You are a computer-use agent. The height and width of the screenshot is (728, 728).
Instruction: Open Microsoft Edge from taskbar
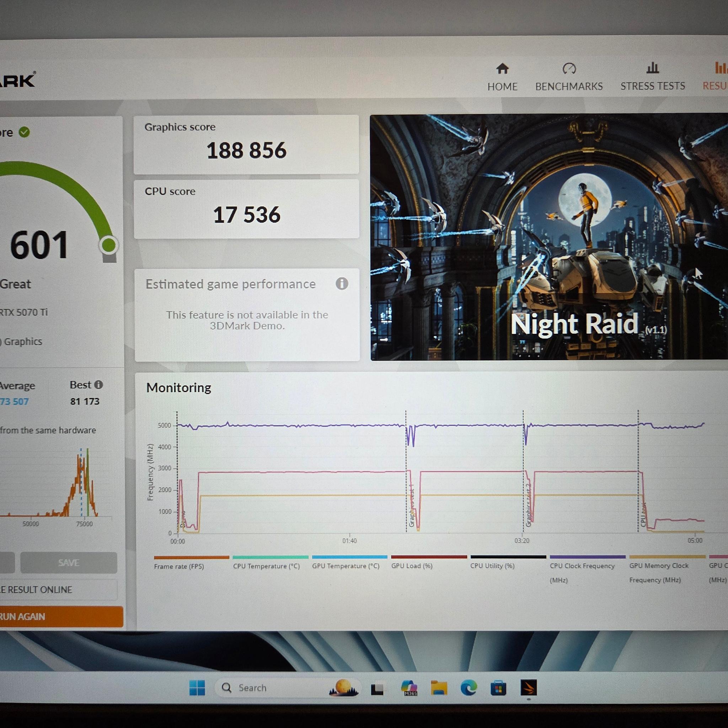[469, 688]
